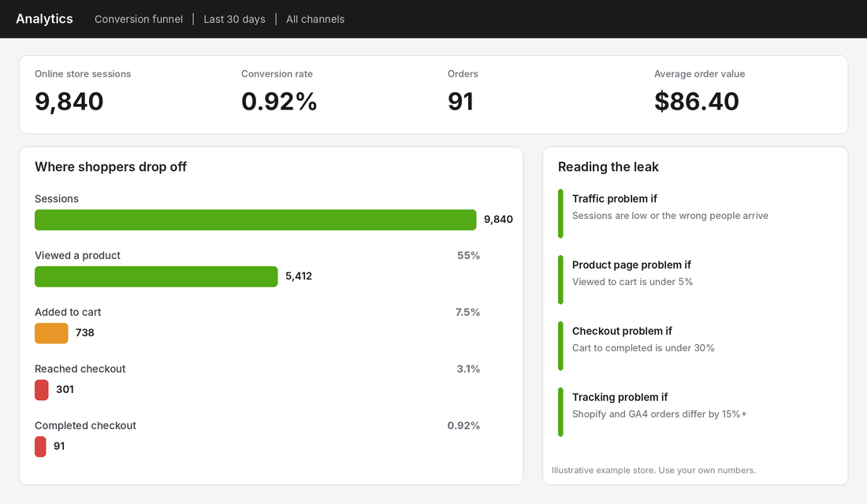Viewport: 867px width, 504px height.
Task: Click the Added to cart label
Action: [x=68, y=312]
